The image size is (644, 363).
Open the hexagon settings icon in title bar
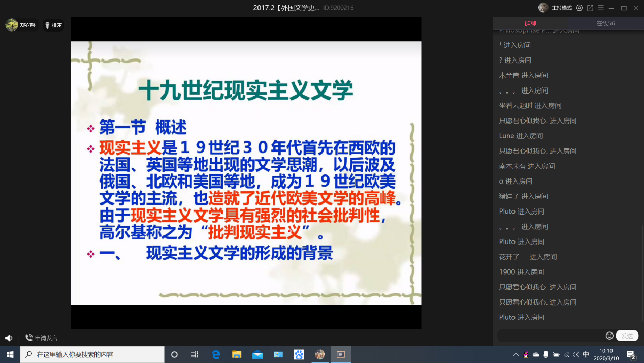579,8
